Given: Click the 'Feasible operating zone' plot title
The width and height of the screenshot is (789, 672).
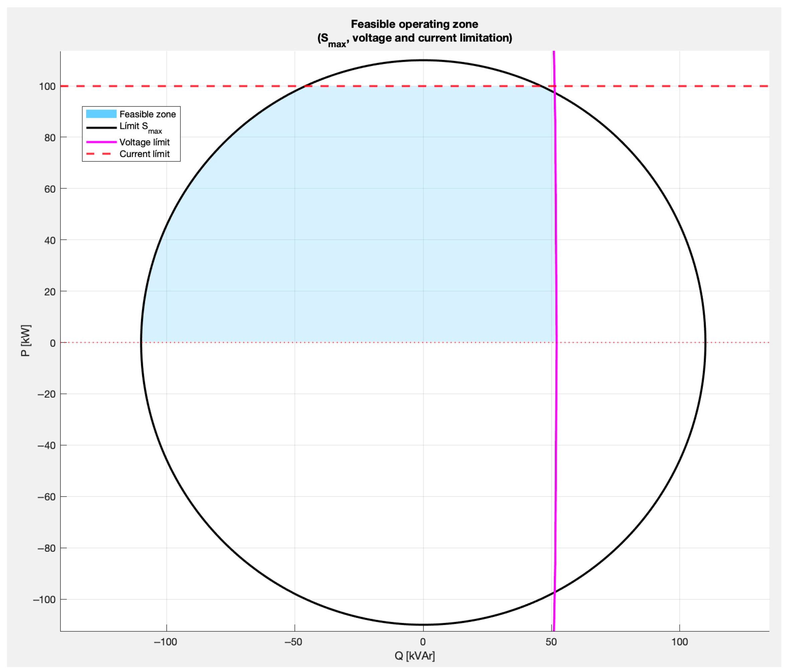Looking at the screenshot, I should point(414,24).
